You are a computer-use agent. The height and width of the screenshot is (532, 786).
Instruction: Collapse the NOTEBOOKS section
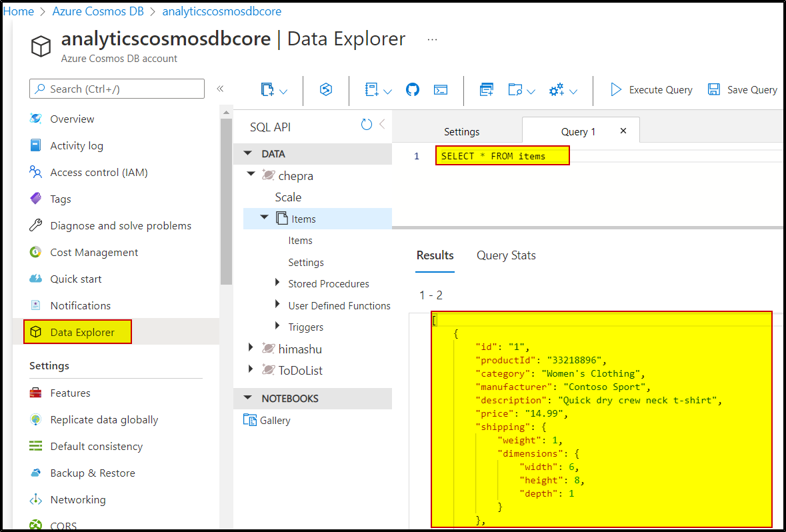point(247,398)
